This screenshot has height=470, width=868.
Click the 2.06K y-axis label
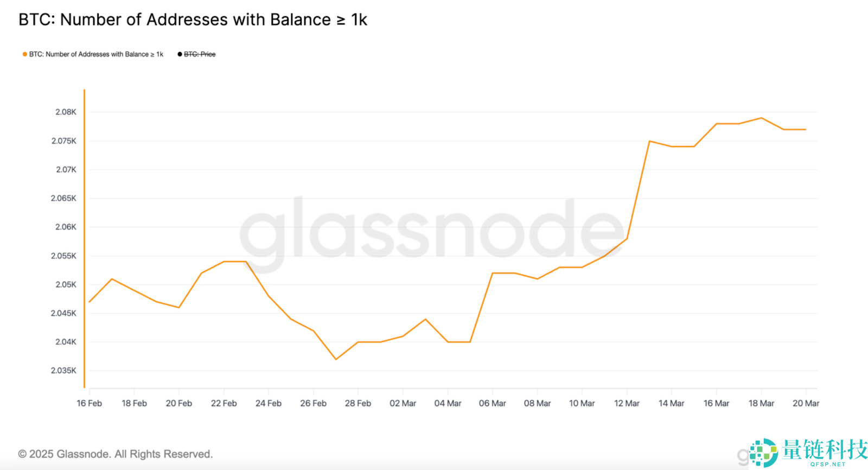(66, 227)
